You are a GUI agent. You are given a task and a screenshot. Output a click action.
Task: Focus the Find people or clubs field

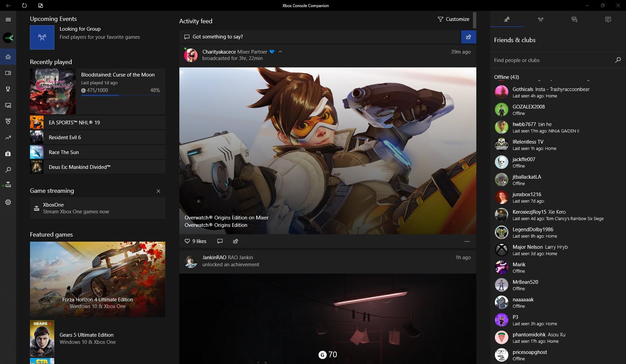(x=553, y=60)
